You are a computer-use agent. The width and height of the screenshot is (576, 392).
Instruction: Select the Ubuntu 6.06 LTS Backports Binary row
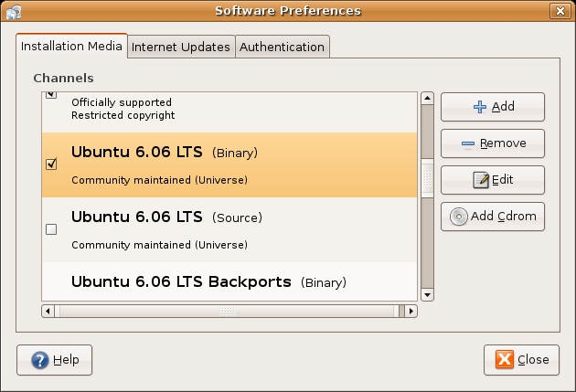click(x=229, y=281)
